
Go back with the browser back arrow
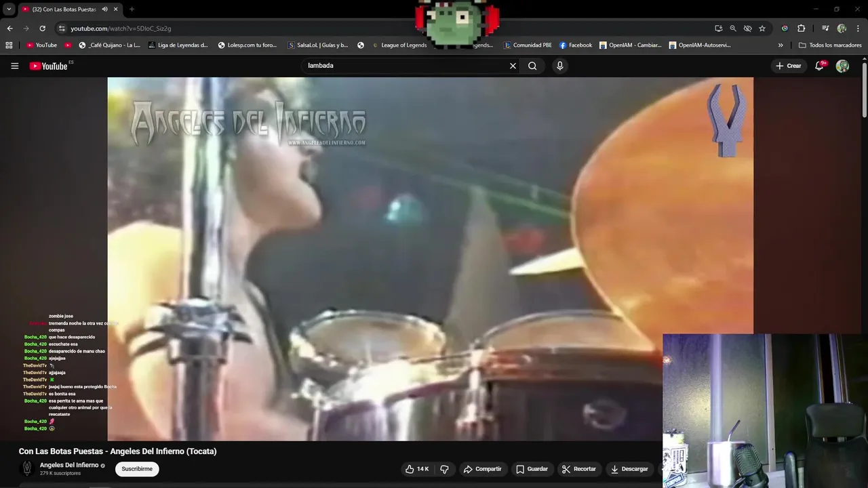tap(9, 28)
